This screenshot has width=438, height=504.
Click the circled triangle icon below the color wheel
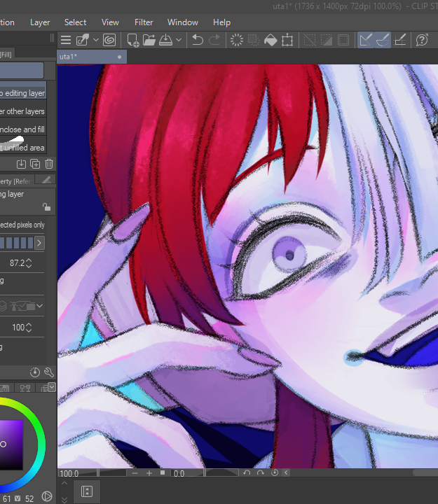[47, 496]
